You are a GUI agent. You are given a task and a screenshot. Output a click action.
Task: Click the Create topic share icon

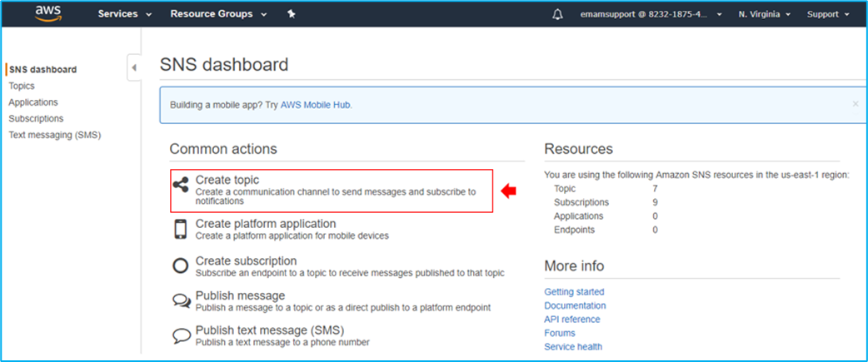[181, 185]
